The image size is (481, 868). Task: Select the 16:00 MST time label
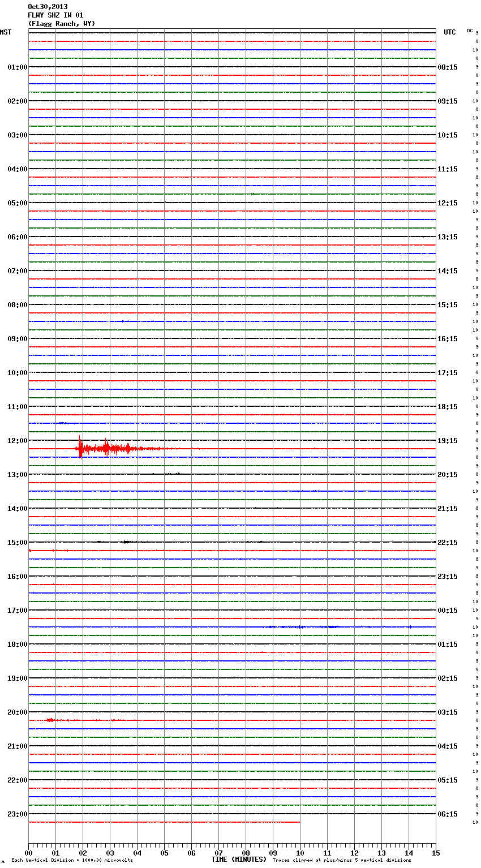pyautogui.click(x=18, y=576)
